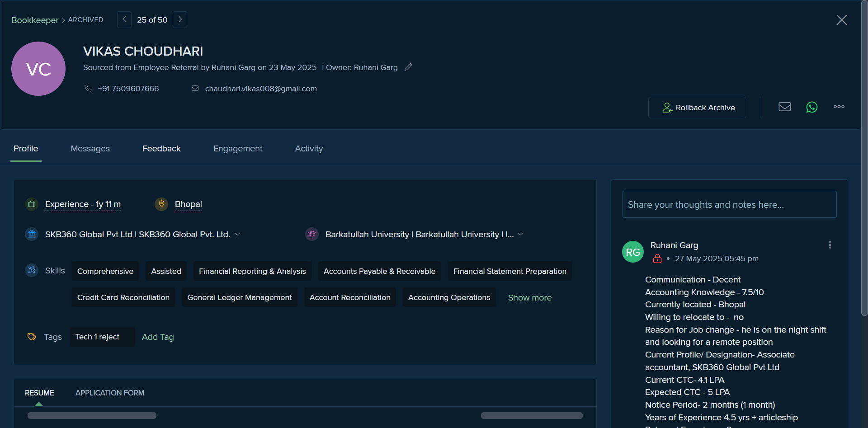
Task: Click the Tags label icon
Action: coord(32,337)
